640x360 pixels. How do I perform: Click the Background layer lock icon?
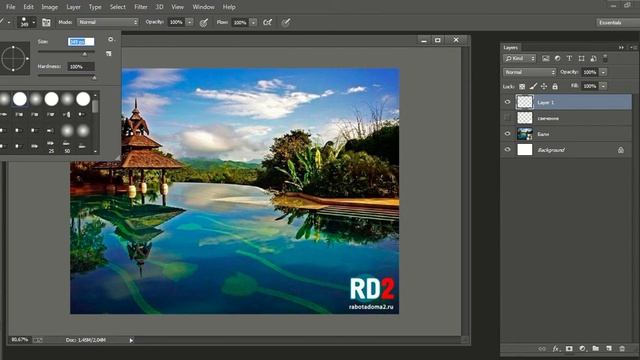click(x=621, y=150)
